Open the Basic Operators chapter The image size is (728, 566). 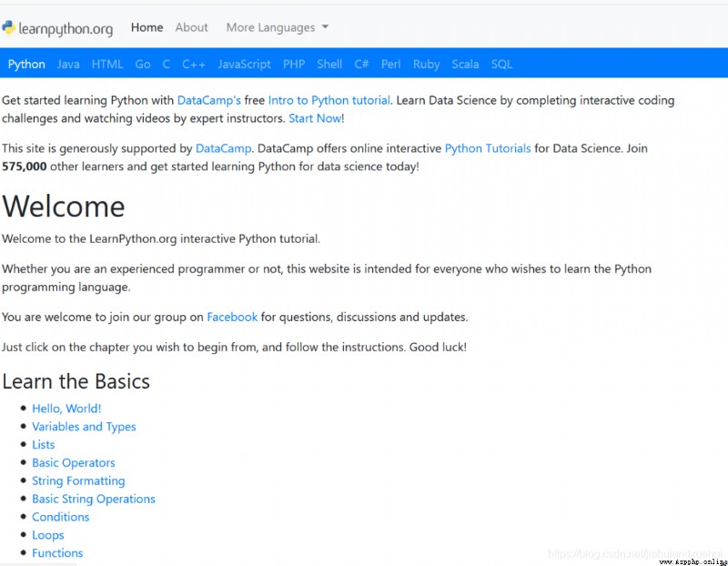(x=74, y=463)
